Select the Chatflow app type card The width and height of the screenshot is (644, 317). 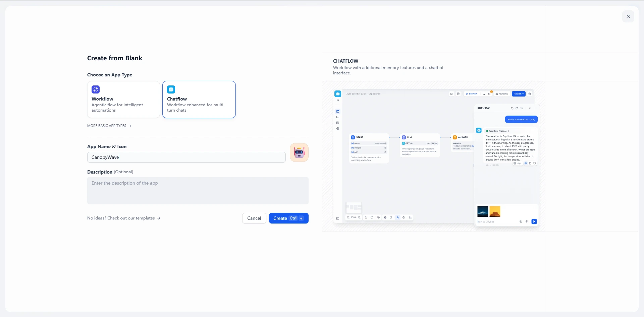[199, 100]
